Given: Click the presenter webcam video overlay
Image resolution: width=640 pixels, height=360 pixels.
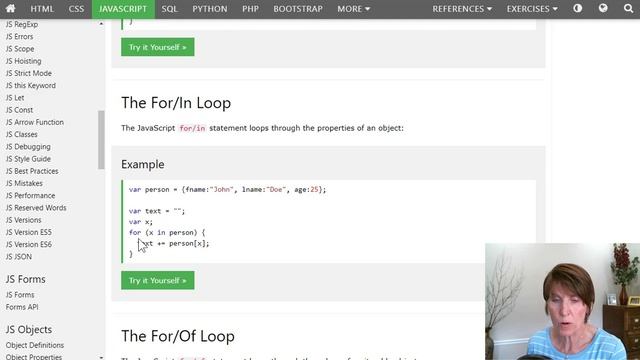Looking at the screenshot, I should tap(562, 302).
